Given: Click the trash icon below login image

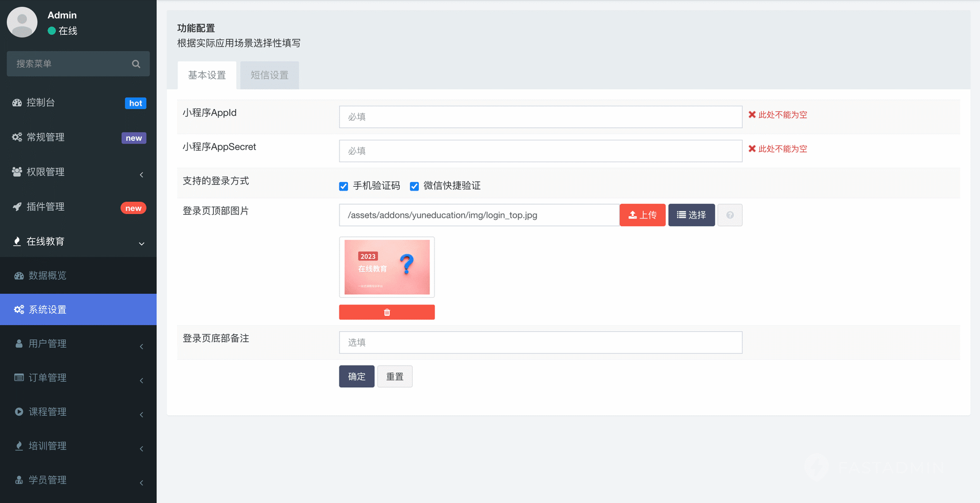Looking at the screenshot, I should (x=386, y=312).
